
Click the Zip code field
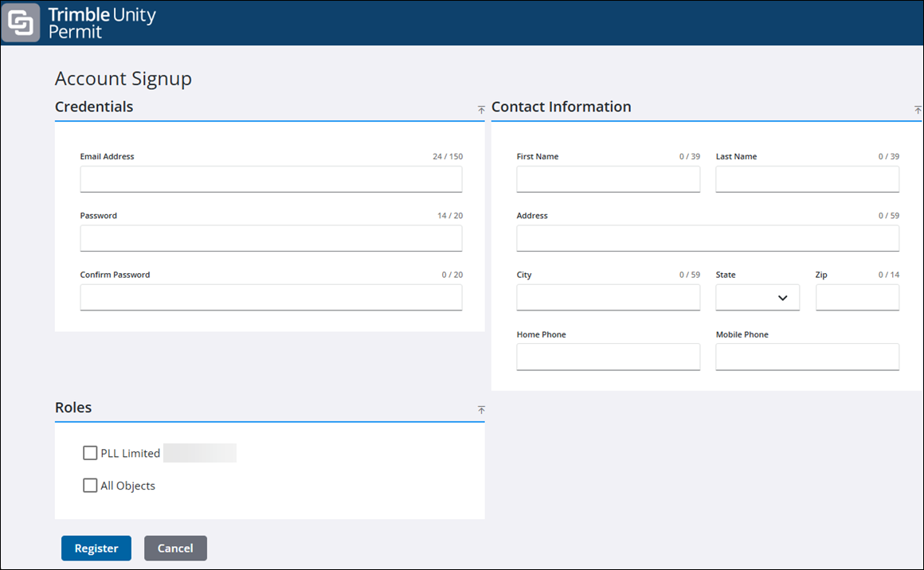tap(857, 297)
